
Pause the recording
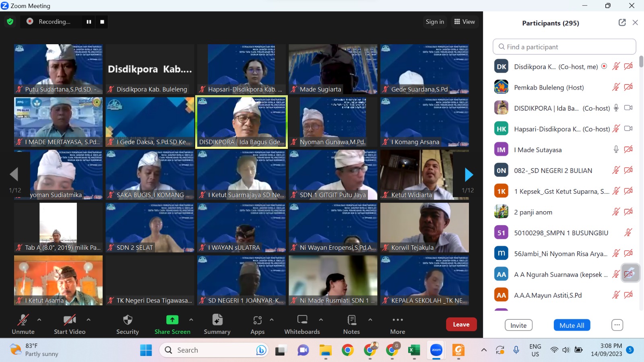pyautogui.click(x=89, y=22)
